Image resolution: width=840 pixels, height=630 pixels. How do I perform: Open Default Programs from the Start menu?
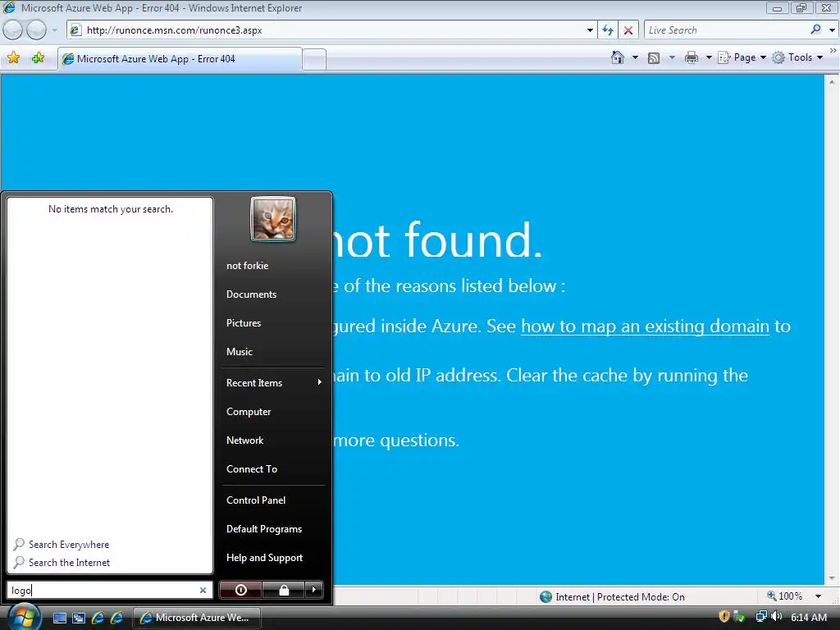pyautogui.click(x=264, y=529)
